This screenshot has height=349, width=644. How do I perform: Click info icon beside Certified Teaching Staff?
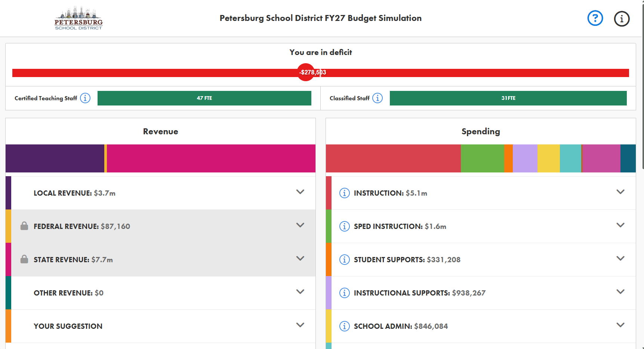tap(85, 98)
